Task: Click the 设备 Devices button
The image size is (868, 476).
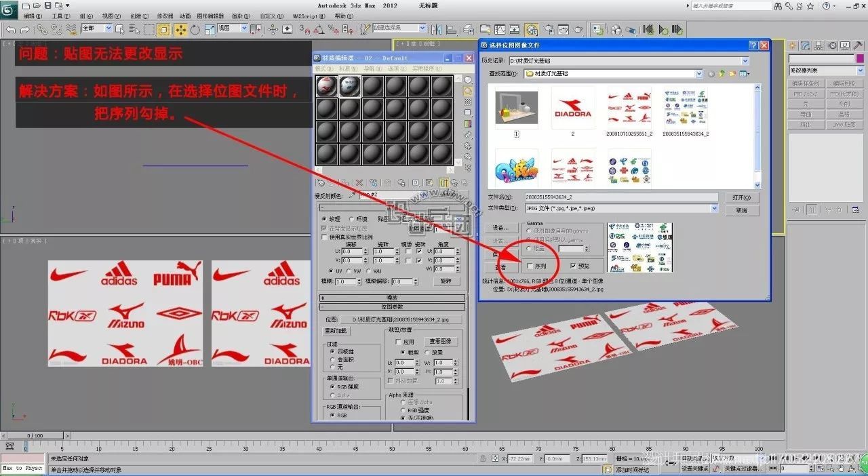Action: coord(500,228)
